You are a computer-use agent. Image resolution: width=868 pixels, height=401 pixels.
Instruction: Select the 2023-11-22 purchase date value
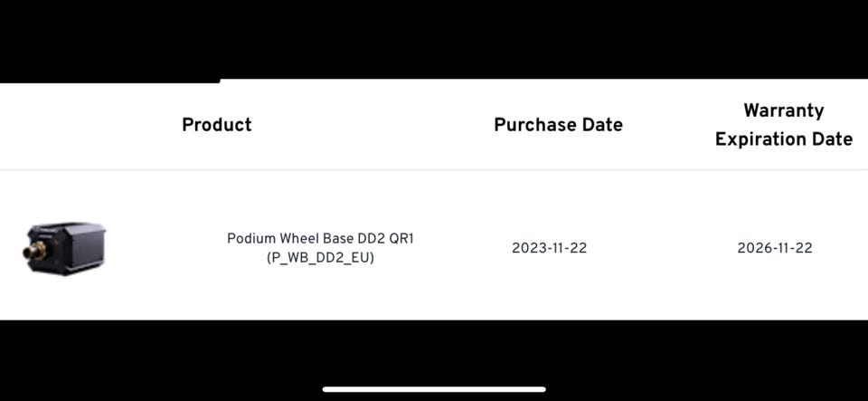coord(549,248)
